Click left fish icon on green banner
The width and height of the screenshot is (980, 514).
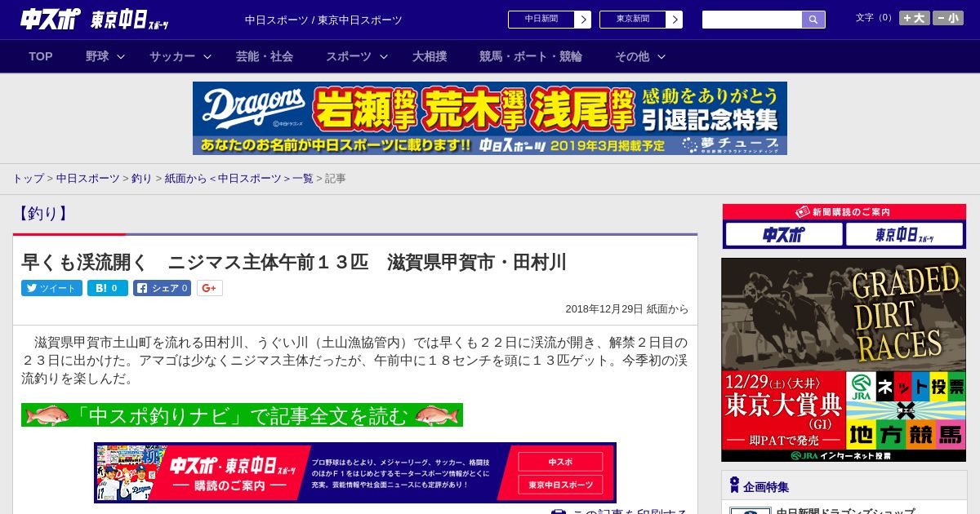(x=48, y=415)
